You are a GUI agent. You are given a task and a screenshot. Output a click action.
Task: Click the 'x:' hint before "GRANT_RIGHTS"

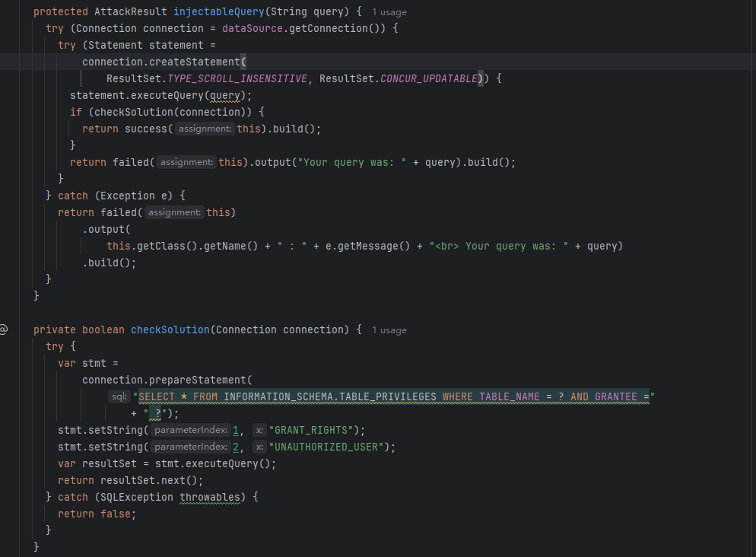259,430
